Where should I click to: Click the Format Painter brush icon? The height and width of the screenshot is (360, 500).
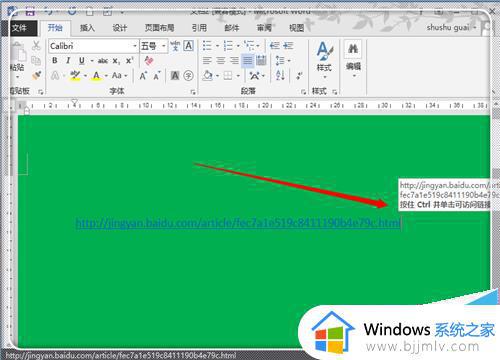(36, 75)
